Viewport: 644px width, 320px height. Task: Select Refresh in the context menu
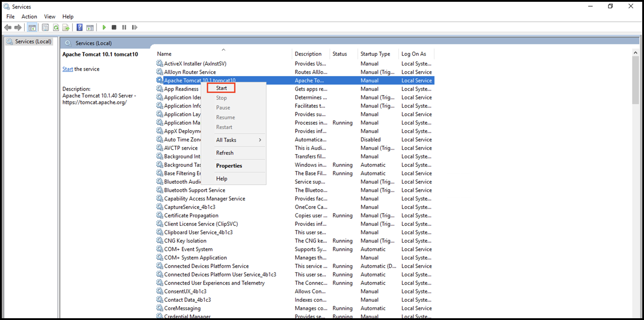click(x=225, y=153)
